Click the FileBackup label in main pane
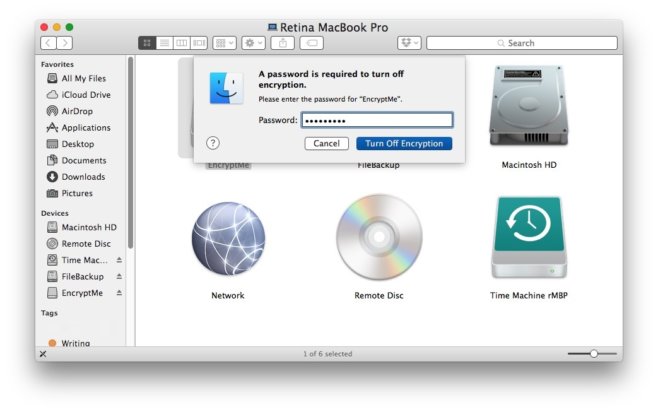This screenshot has width=658, height=412. pos(379,165)
